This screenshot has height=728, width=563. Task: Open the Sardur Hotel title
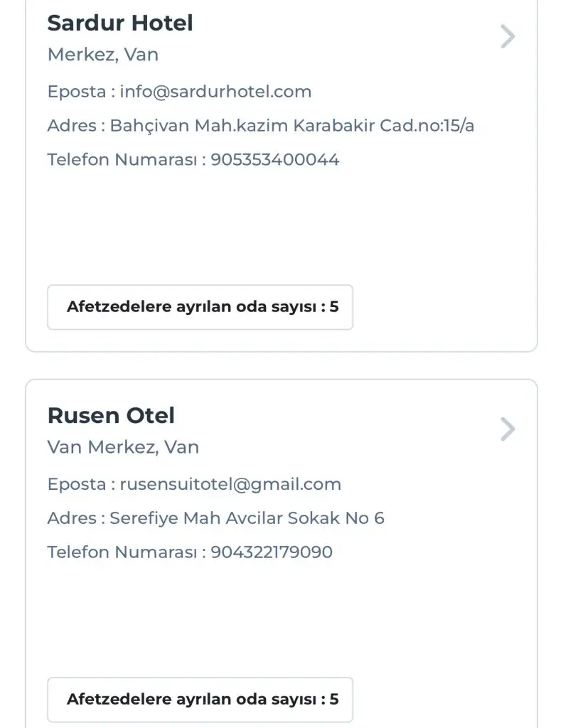point(119,23)
